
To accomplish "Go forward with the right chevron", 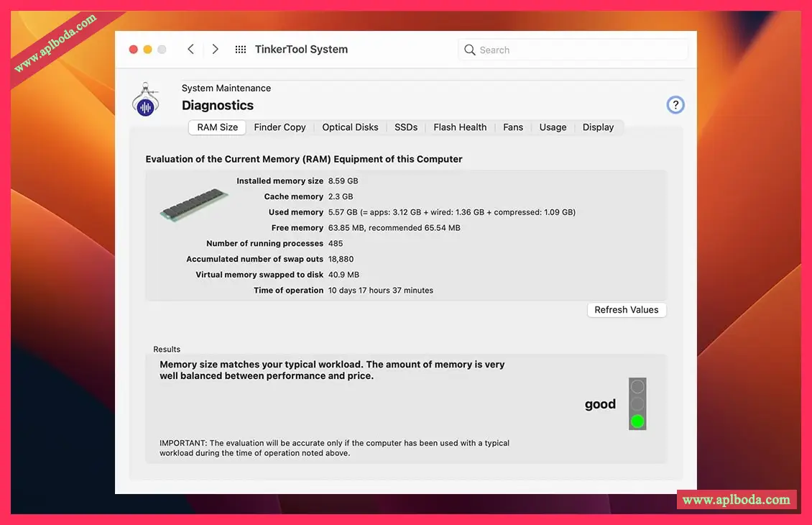I will [x=215, y=49].
